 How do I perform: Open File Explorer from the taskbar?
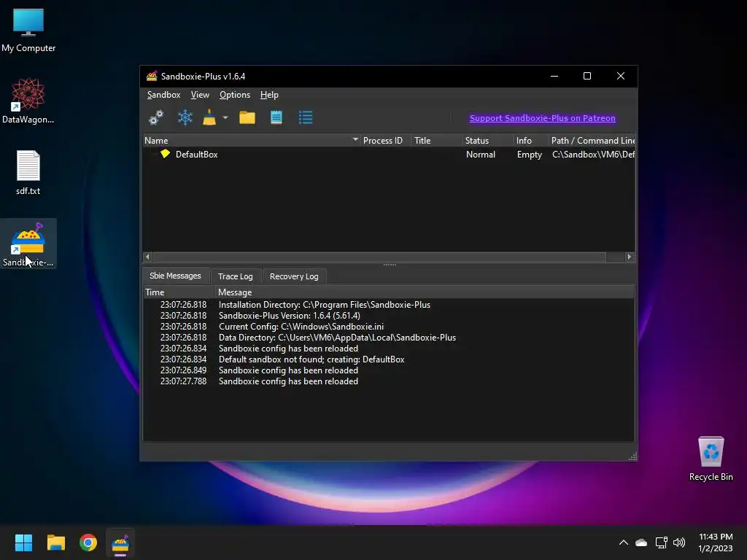tap(55, 542)
